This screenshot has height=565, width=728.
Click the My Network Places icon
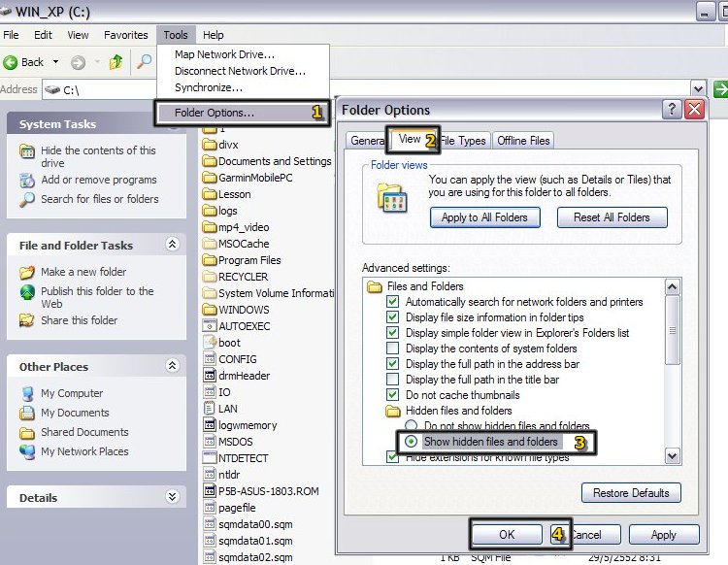(x=27, y=451)
